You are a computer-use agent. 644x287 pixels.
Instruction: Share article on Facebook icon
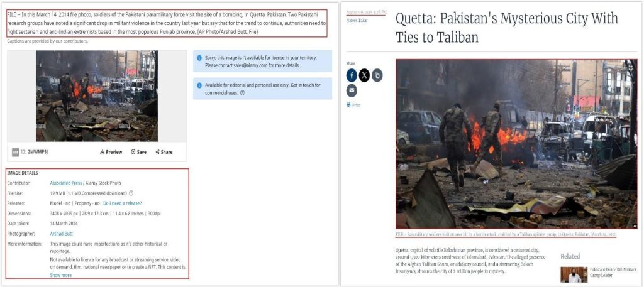click(352, 75)
